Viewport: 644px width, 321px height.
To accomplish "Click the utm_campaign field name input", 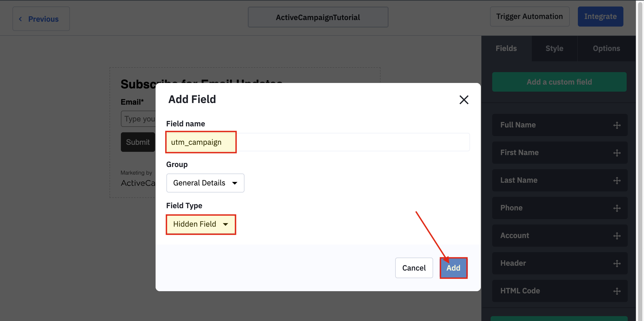I will (201, 142).
